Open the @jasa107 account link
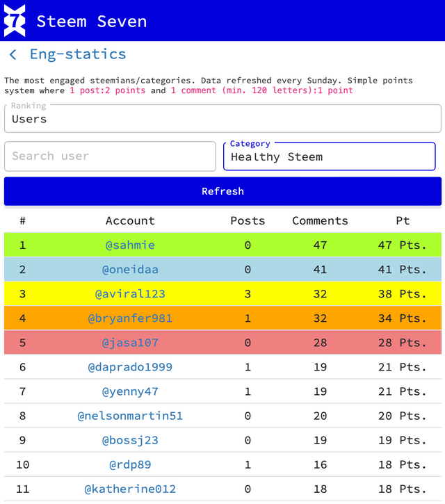 click(x=130, y=343)
